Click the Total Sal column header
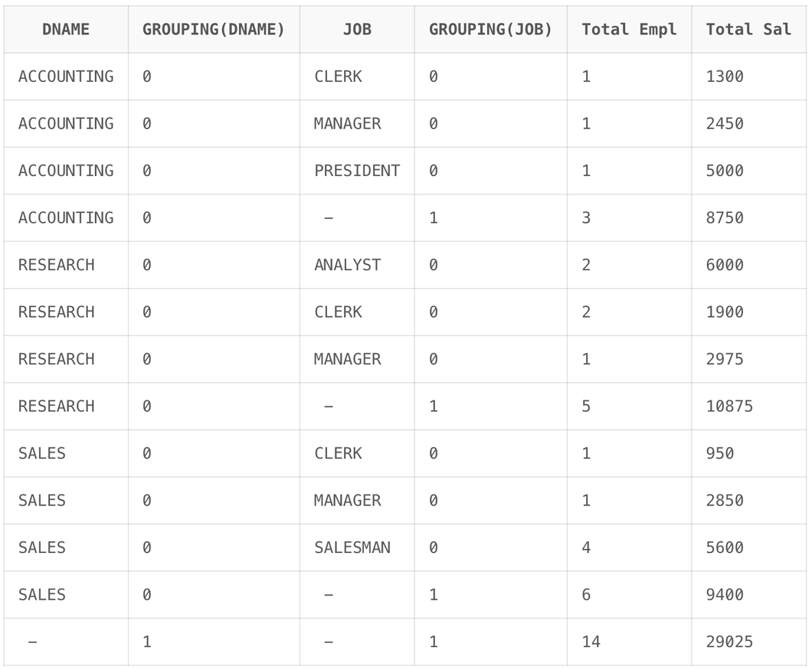 coord(749,30)
